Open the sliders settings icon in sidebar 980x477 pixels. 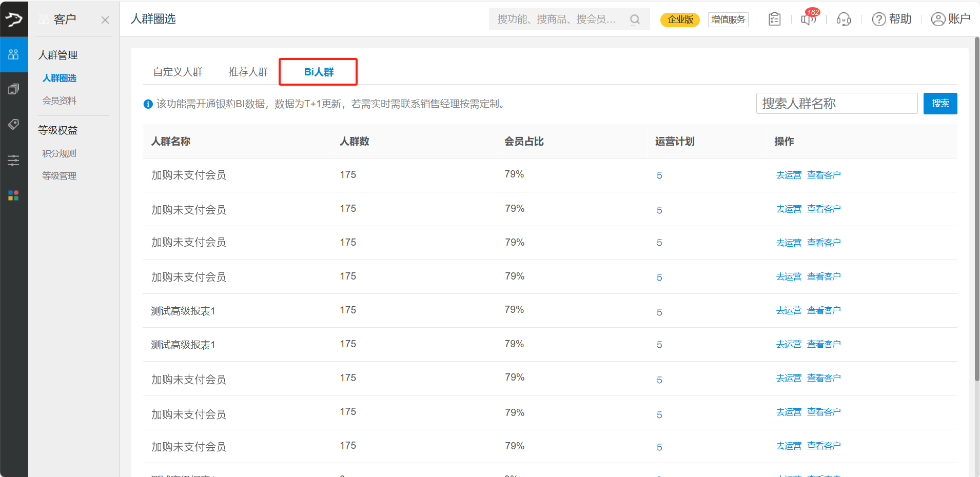click(x=14, y=161)
